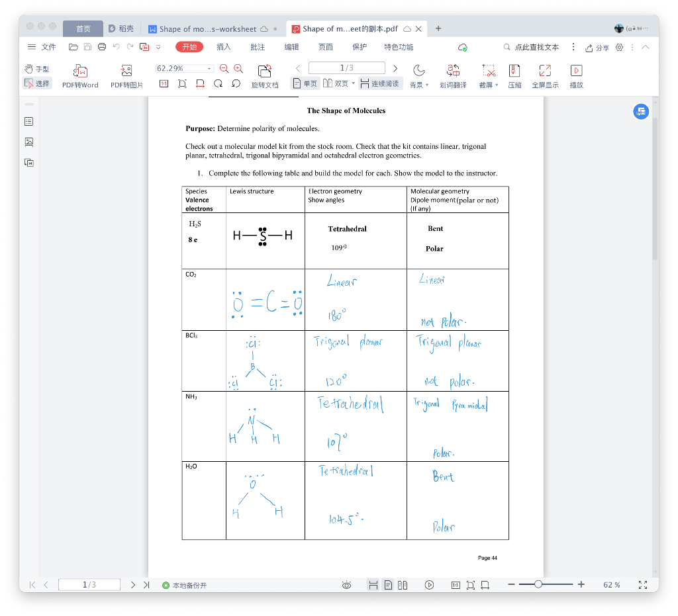678x616 pixels.
Task: Open the outline panel in left sidebar
Action: point(29,121)
